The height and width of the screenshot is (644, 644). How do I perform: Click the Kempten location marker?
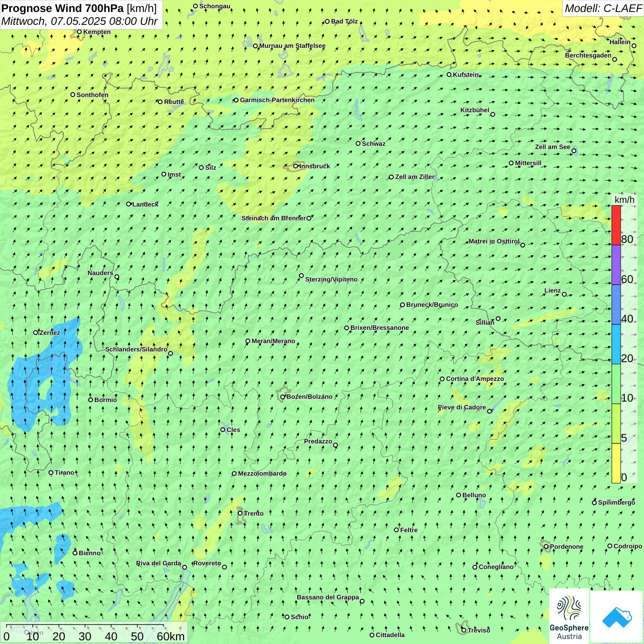pyautogui.click(x=79, y=32)
